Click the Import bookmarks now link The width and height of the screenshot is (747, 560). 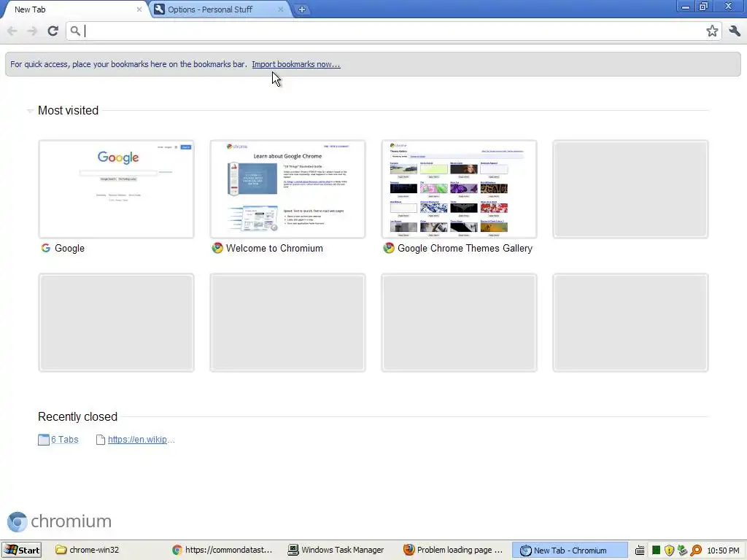(x=296, y=64)
